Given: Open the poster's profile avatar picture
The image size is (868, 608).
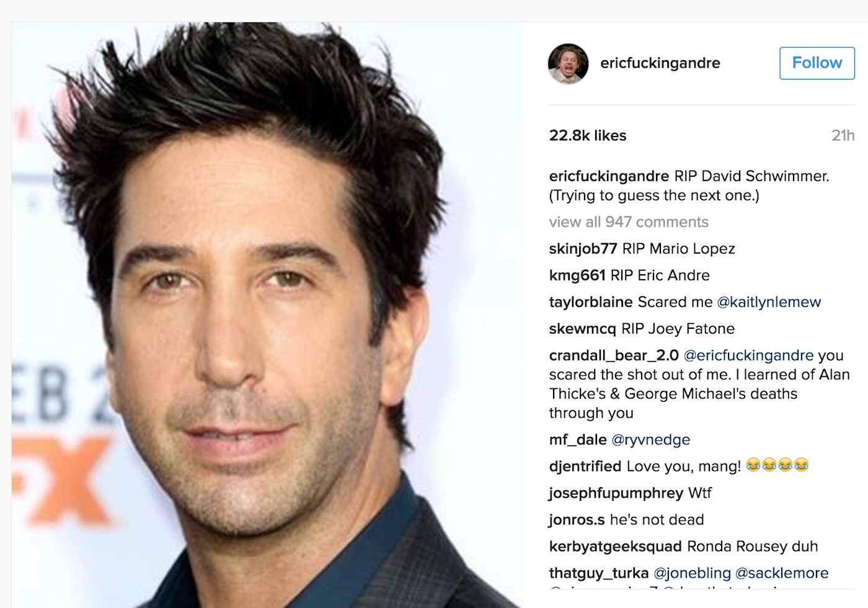Looking at the screenshot, I should tap(568, 63).
